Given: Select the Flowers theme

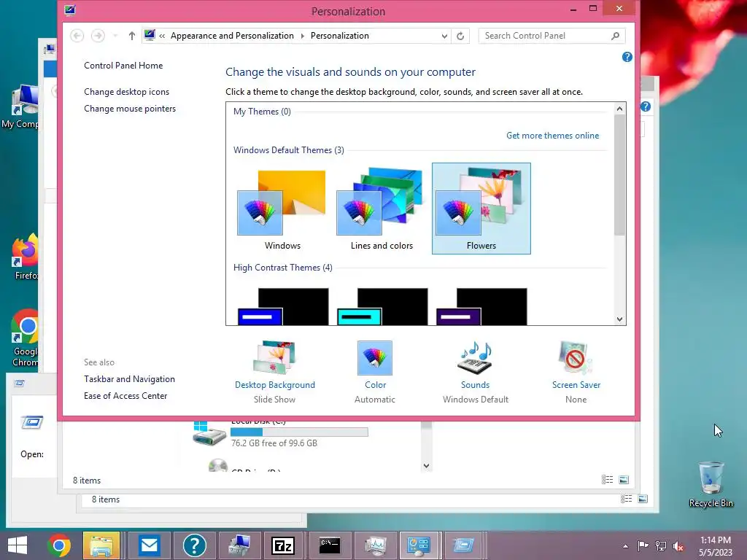Looking at the screenshot, I should click(x=481, y=209).
